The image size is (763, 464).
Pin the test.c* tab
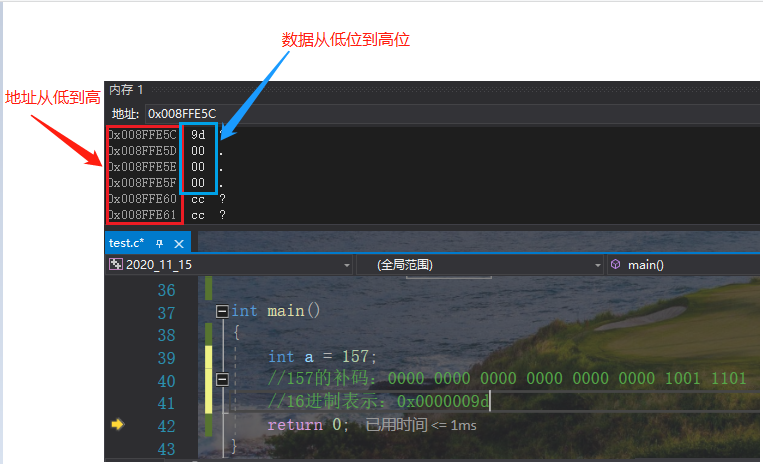tap(160, 243)
